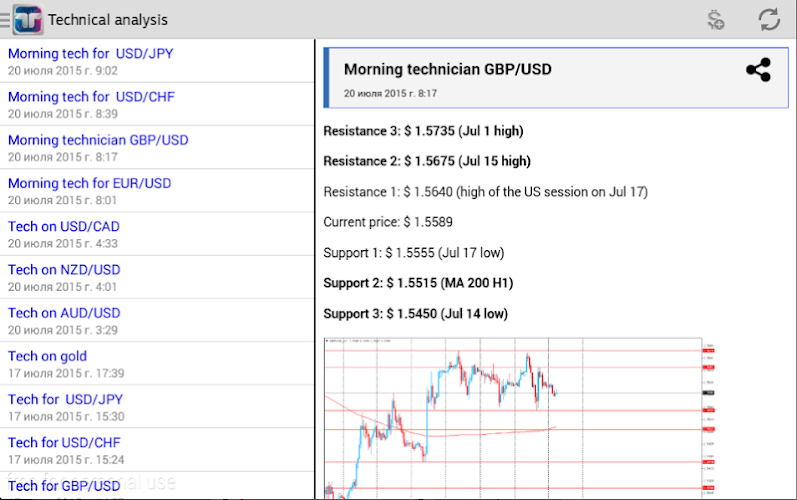This screenshot has width=797, height=500.
Task: Click the timestamp 20 июля 2015 г. 9:02
Action: coord(63,71)
